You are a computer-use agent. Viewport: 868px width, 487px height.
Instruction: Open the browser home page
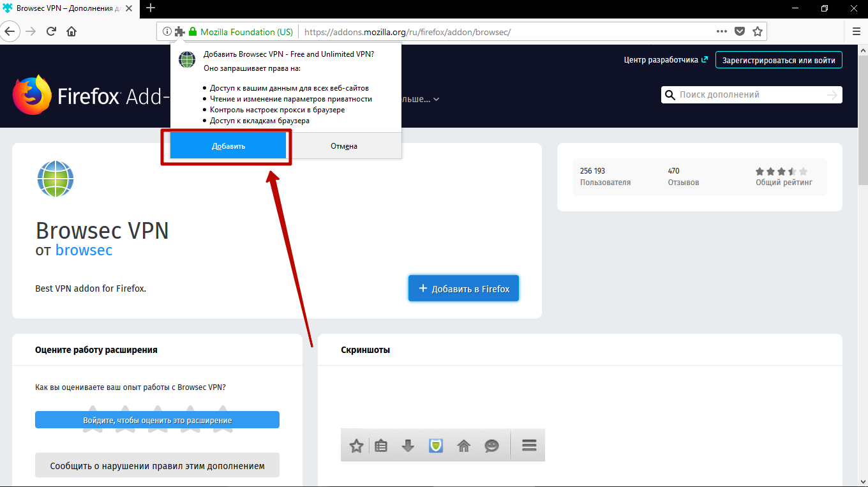71,31
